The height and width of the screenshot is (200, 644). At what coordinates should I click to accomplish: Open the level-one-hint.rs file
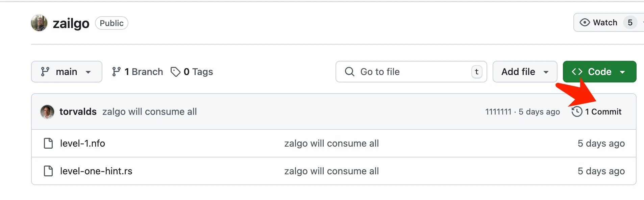tap(96, 171)
